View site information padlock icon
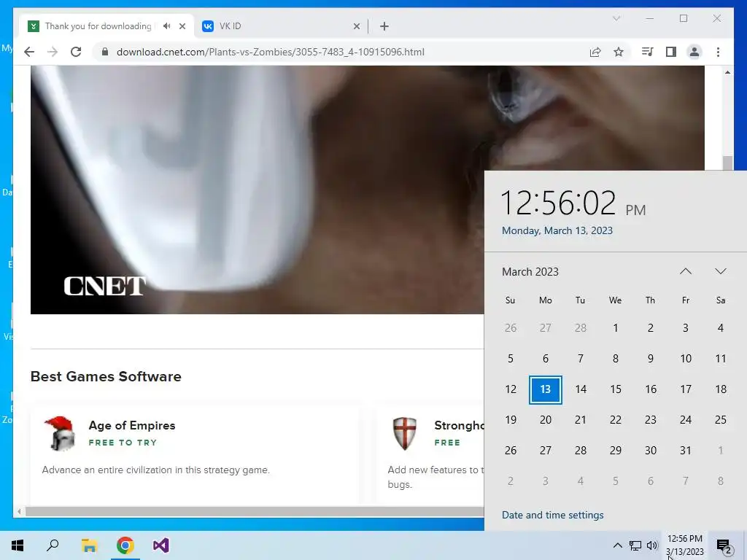Image resolution: width=747 pixels, height=560 pixels. pyautogui.click(x=105, y=52)
